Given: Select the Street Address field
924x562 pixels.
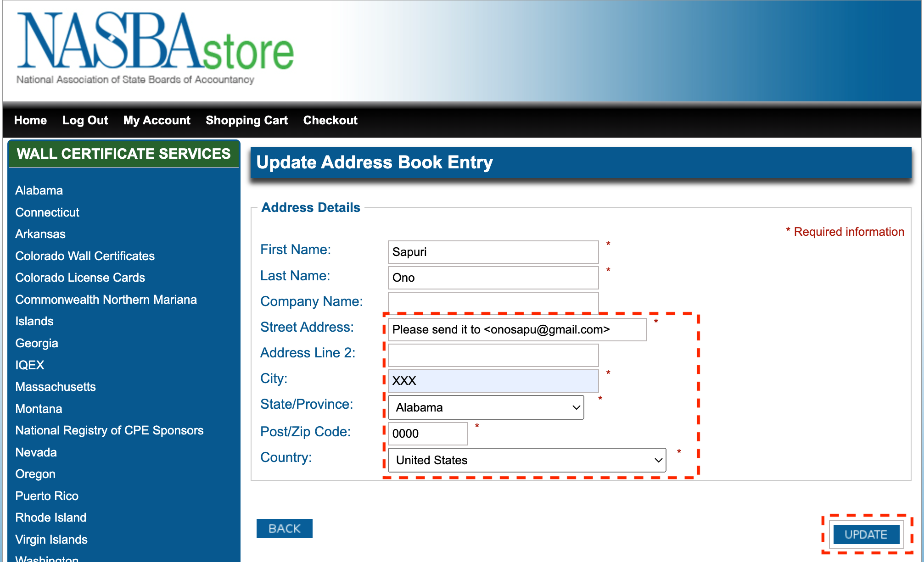Looking at the screenshot, I should (x=517, y=329).
